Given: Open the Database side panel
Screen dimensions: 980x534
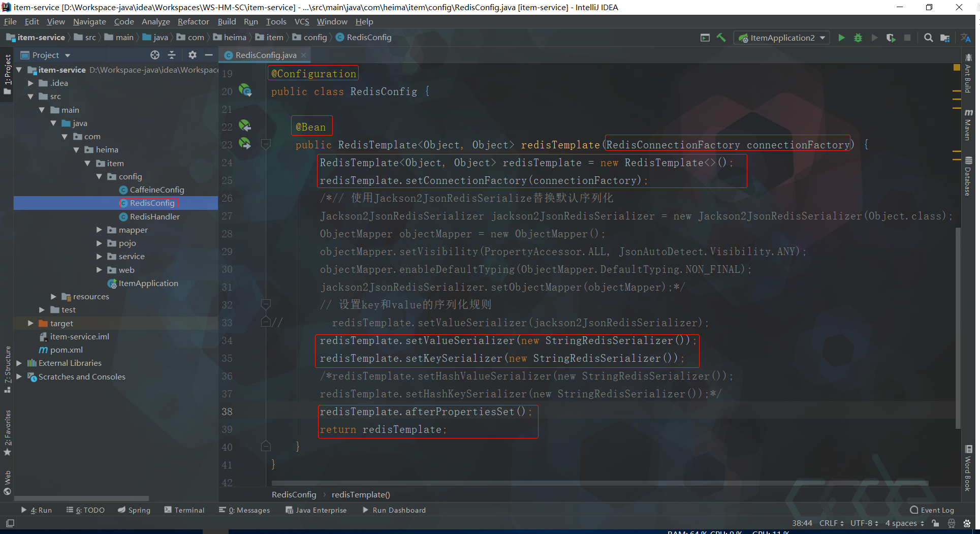Looking at the screenshot, I should pyautogui.click(x=968, y=176).
